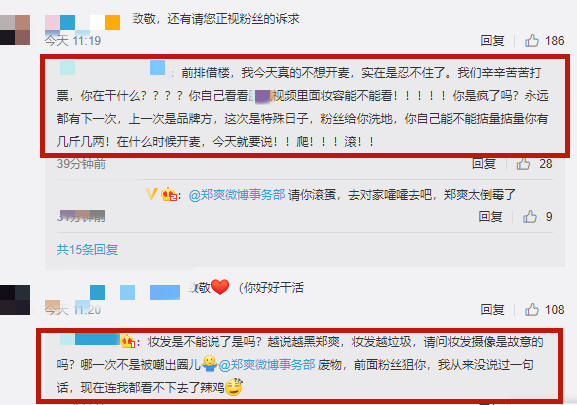Screen dimensions: 577x405
Task: Like the reply with 9 likes
Action: 530,217
